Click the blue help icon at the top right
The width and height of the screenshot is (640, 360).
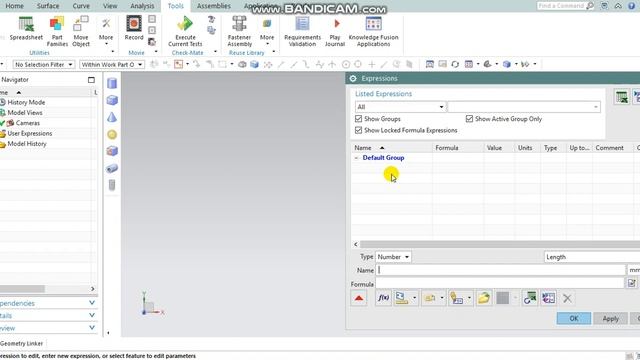tap(631, 6)
